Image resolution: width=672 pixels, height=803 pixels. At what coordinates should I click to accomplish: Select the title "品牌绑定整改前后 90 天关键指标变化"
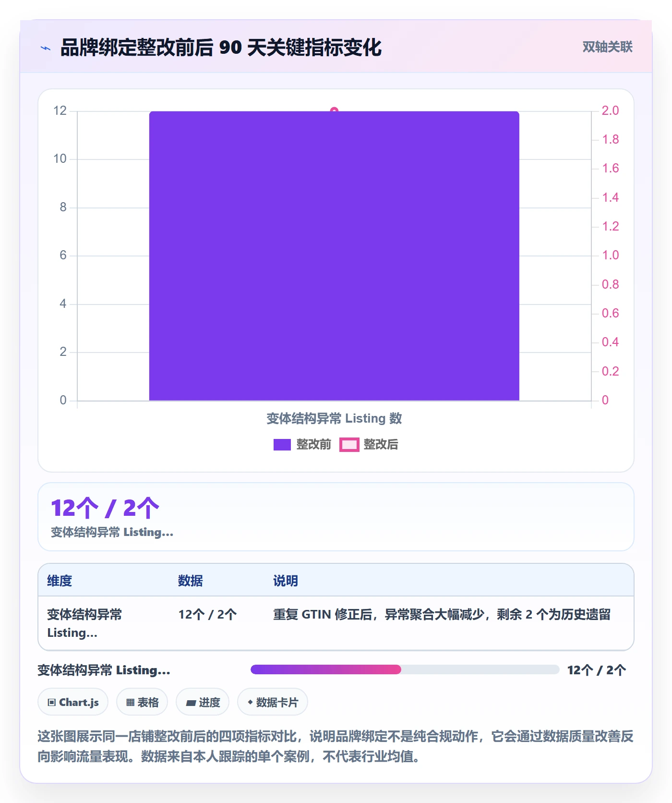[x=221, y=48]
